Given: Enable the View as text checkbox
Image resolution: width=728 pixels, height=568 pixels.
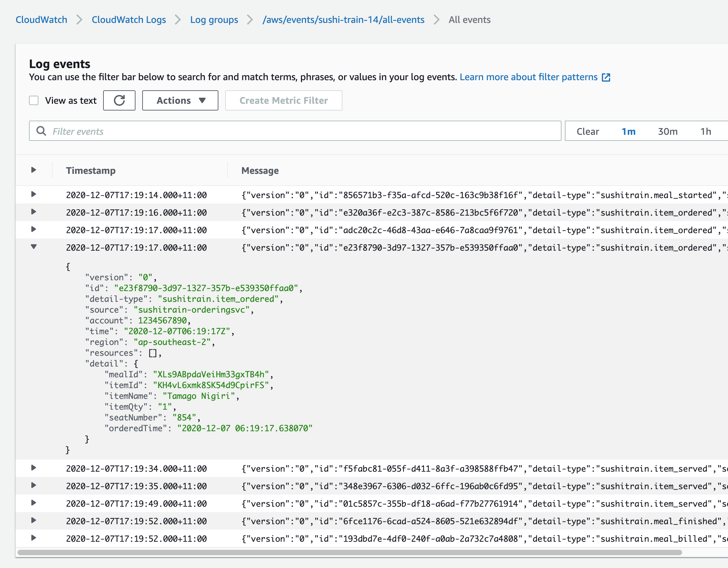Looking at the screenshot, I should (x=34, y=100).
